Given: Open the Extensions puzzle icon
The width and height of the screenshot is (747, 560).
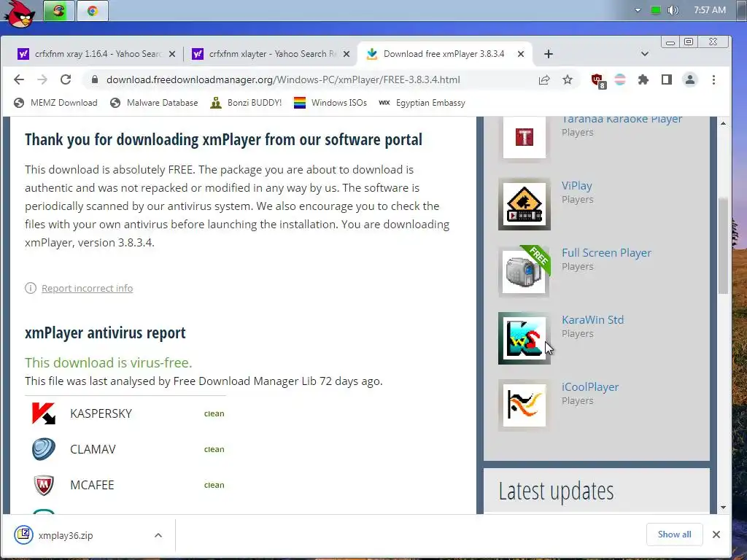Looking at the screenshot, I should coord(643,79).
